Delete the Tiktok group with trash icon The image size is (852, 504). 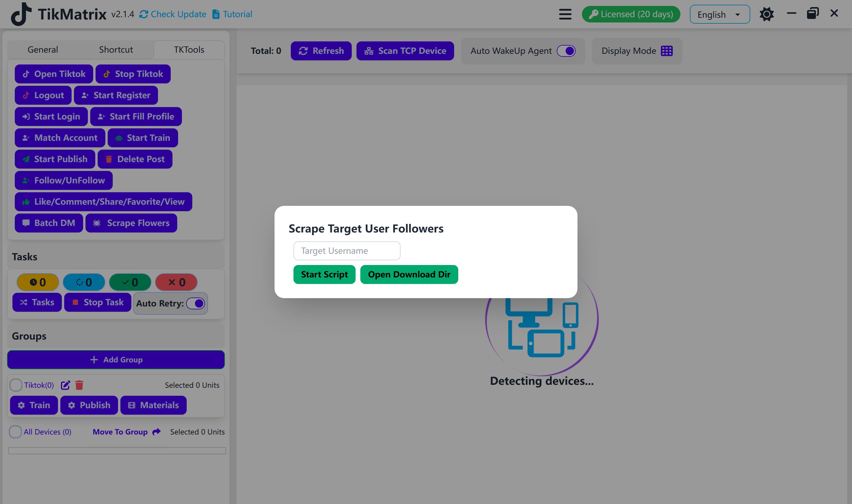click(x=79, y=385)
